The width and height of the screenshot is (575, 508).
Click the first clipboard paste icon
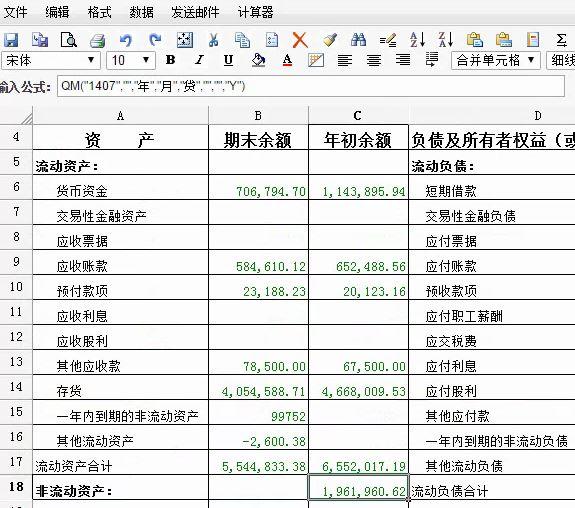point(475,40)
